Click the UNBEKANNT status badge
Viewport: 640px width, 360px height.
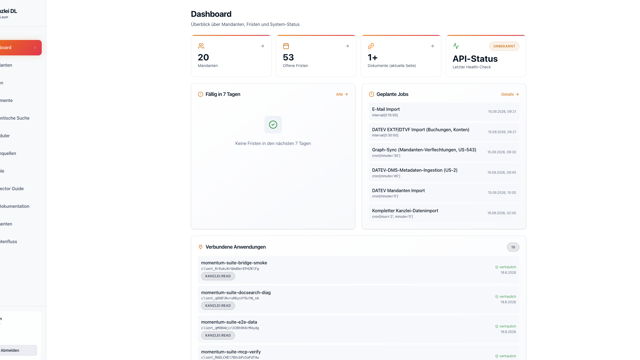(504, 46)
